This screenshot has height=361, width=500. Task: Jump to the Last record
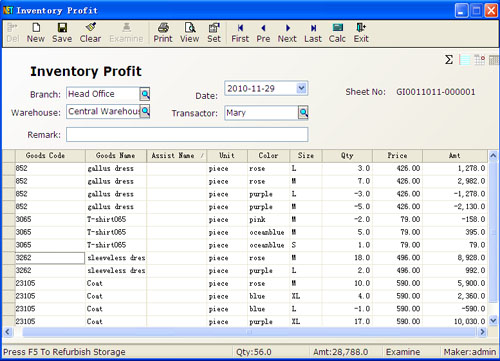313,33
